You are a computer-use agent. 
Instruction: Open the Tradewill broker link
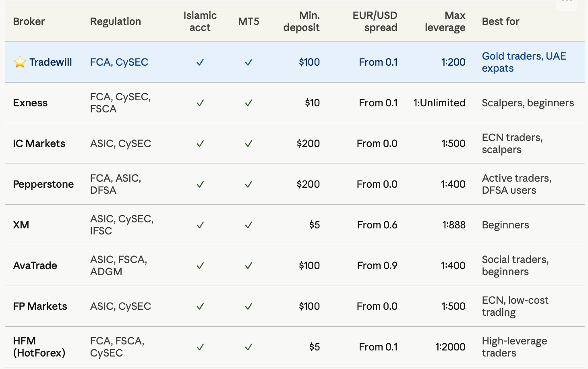click(51, 62)
